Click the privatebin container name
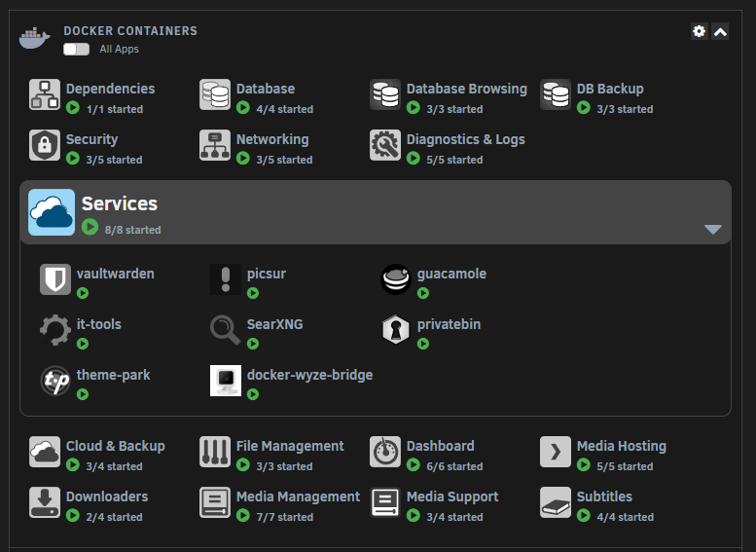Screen dimensions: 756x552 (449, 324)
